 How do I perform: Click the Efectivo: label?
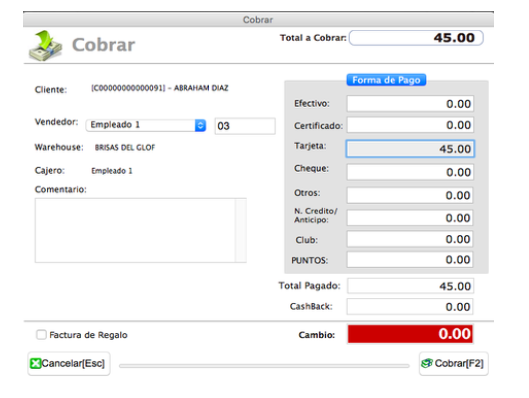pos(312,104)
